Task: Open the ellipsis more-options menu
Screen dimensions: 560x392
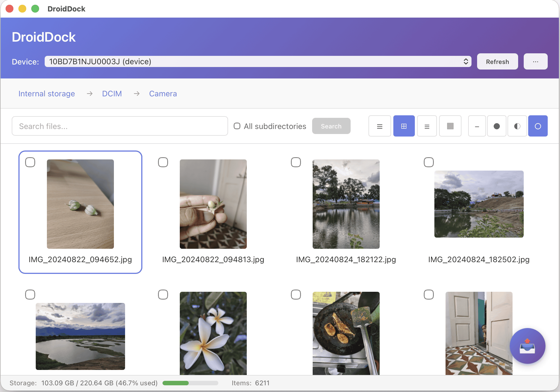Action: pos(535,61)
